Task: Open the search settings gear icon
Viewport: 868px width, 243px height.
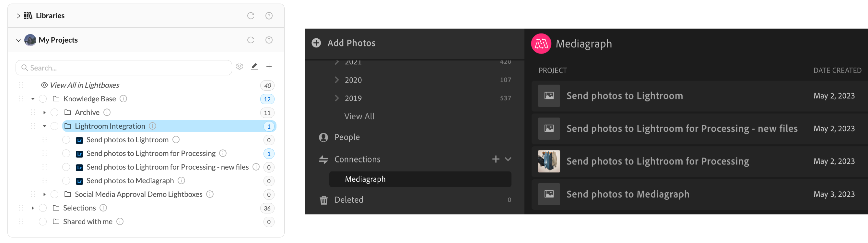Action: coord(240,66)
